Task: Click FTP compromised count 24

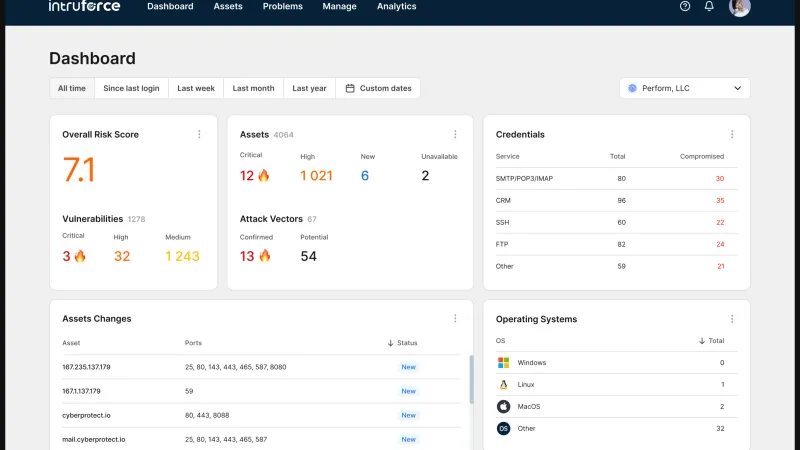Action: click(x=720, y=244)
